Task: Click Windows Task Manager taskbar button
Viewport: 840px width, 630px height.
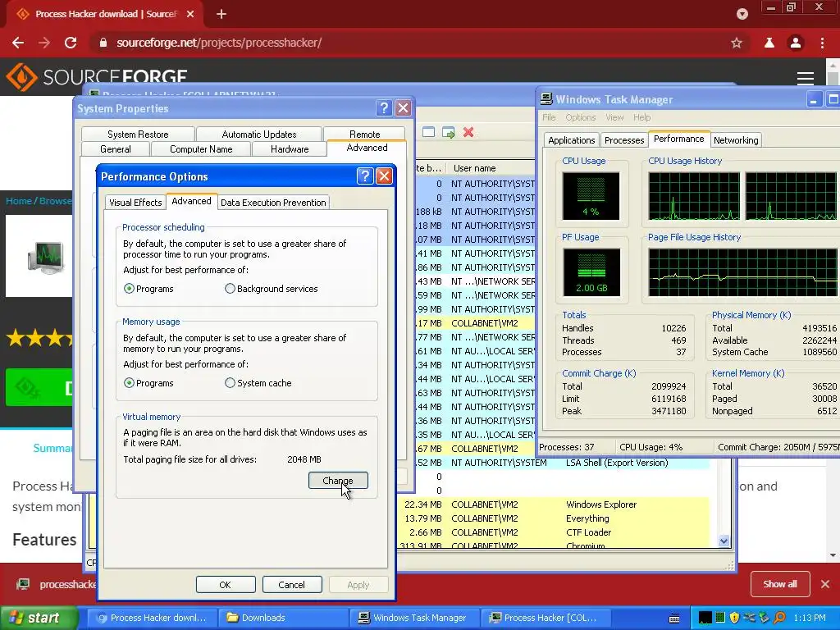Action: click(x=414, y=618)
